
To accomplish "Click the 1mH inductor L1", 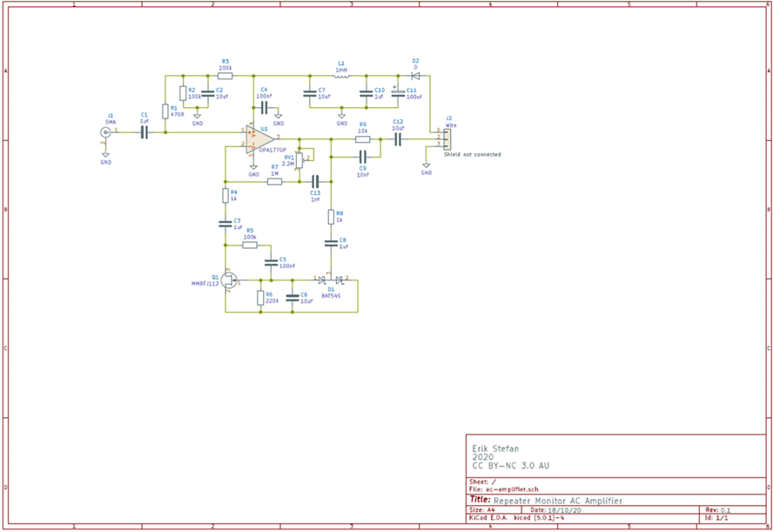I will point(341,77).
